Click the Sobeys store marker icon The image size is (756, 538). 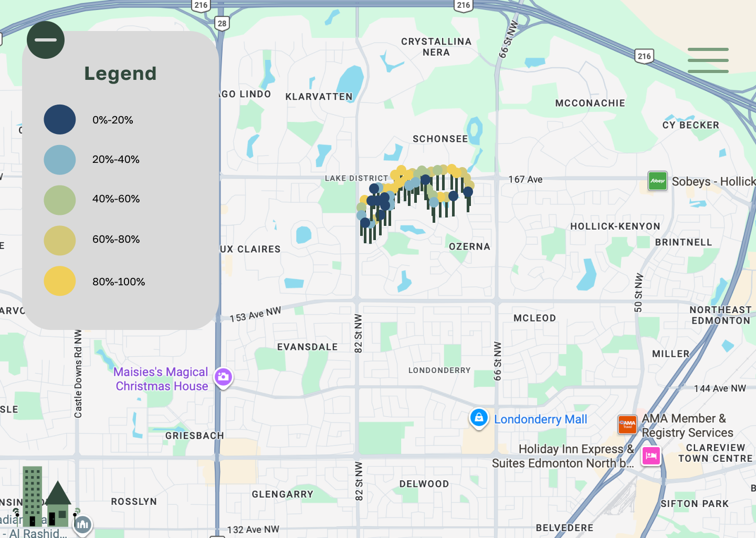pos(657,181)
